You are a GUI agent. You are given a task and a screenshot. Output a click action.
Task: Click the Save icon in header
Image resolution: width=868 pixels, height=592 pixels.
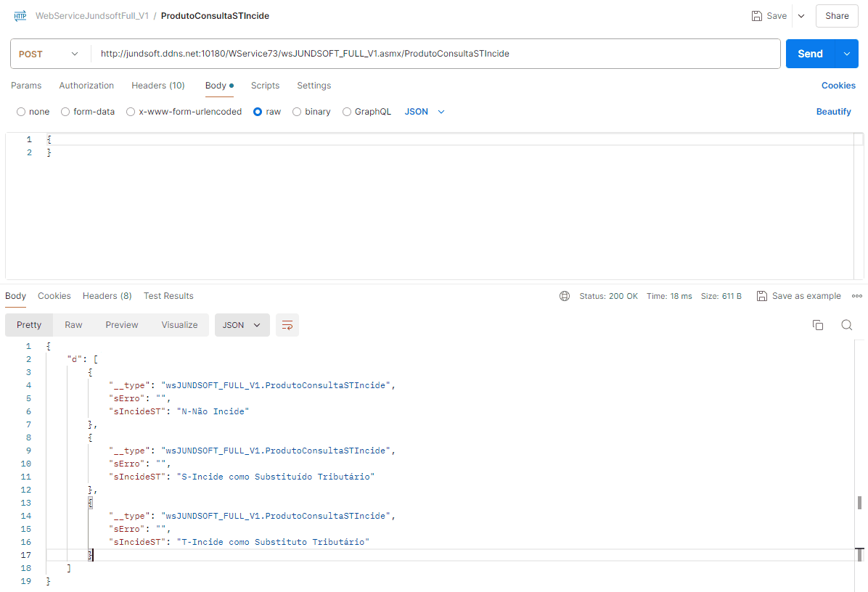tap(757, 16)
